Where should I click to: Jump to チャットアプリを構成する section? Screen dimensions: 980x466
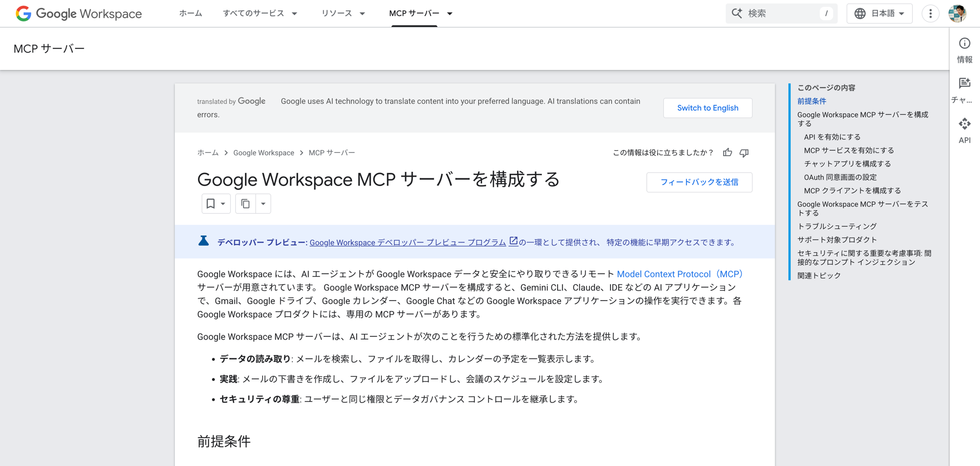[847, 164]
